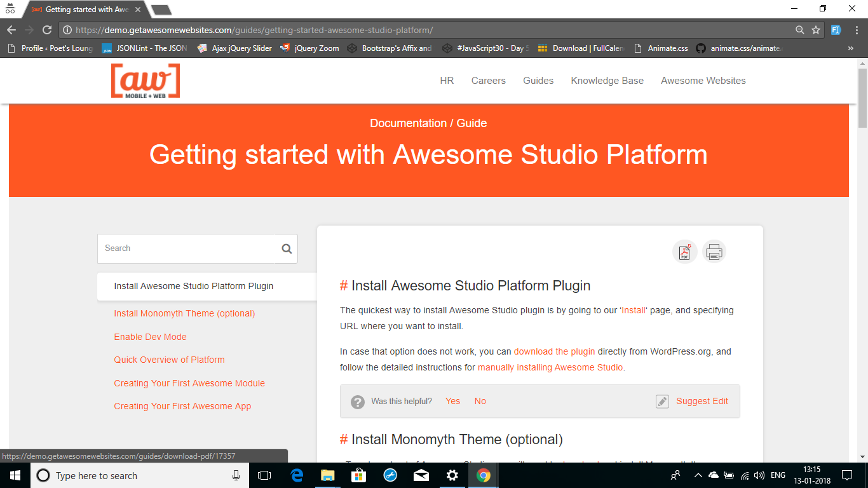Click the Suggest Edit link
The width and height of the screenshot is (868, 488).
tap(702, 401)
